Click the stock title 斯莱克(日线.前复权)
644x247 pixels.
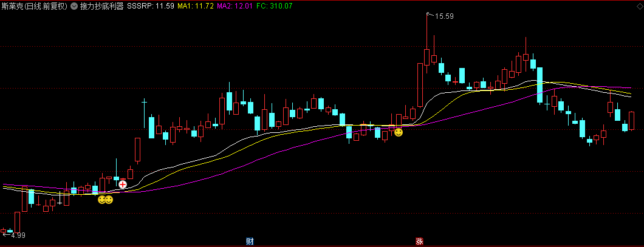coord(35,7)
